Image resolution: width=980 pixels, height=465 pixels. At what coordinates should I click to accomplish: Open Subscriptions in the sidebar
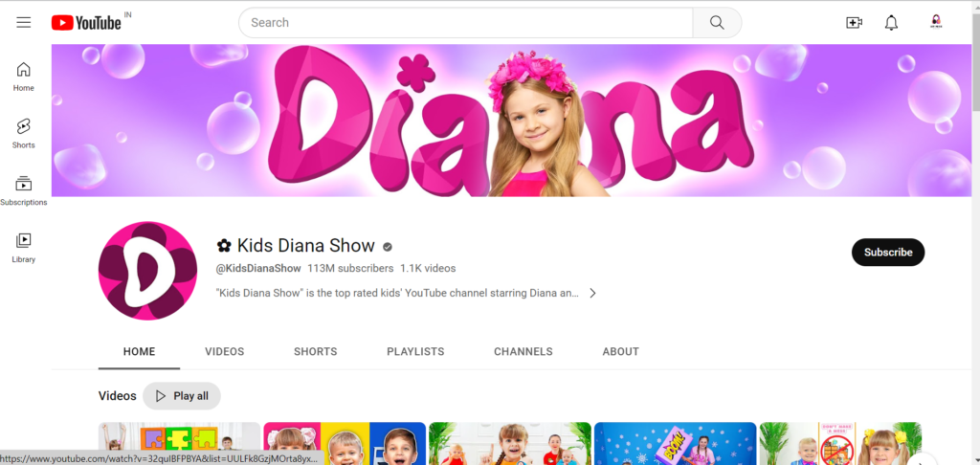(x=24, y=191)
